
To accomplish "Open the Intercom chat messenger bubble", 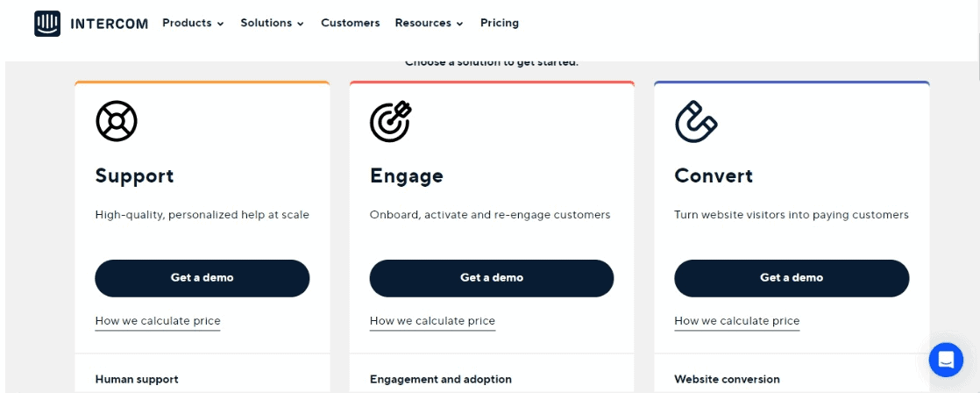I will pyautogui.click(x=946, y=360).
